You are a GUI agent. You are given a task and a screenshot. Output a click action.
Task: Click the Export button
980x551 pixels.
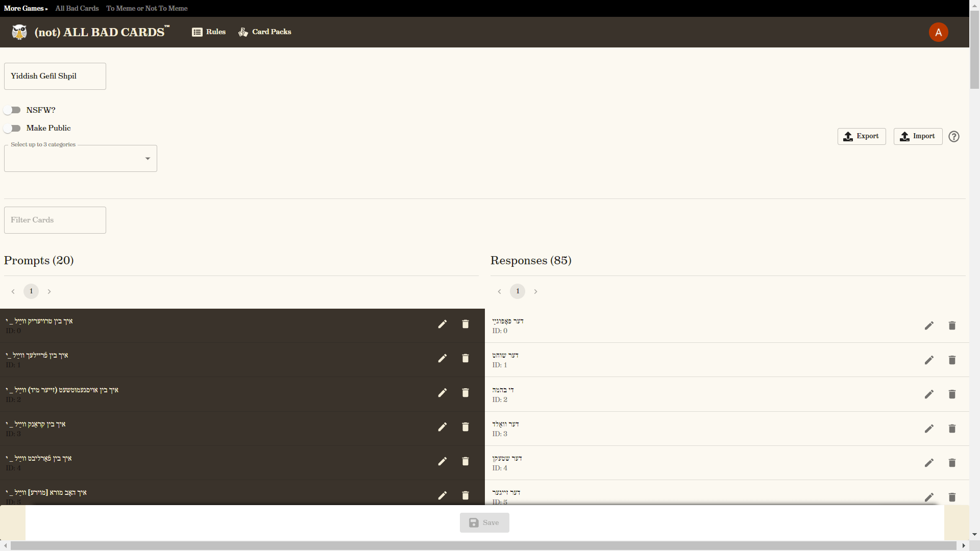861,137
